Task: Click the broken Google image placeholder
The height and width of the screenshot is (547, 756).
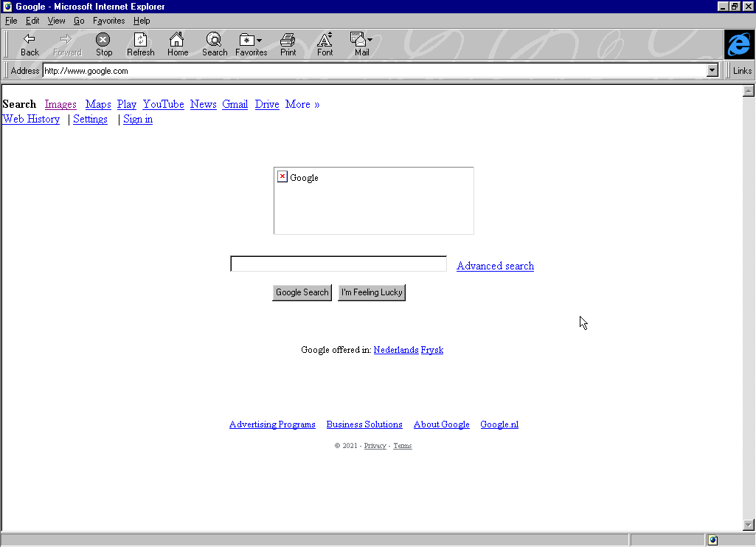Action: coord(374,201)
